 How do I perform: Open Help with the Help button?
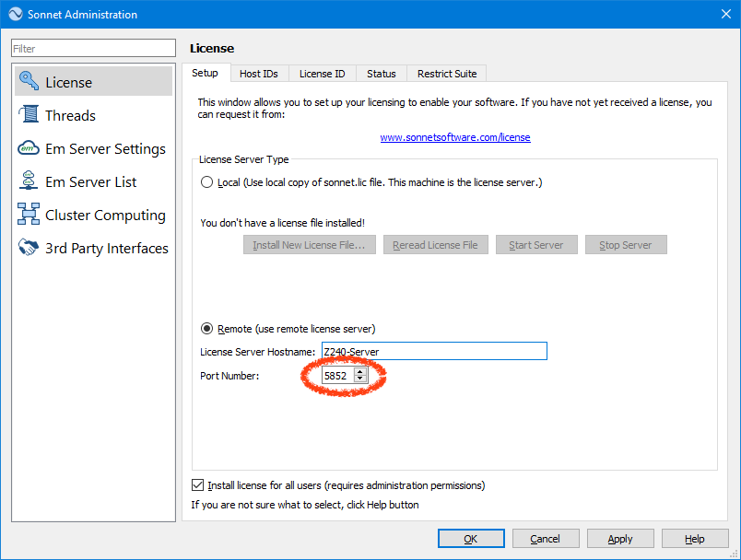coord(695,538)
